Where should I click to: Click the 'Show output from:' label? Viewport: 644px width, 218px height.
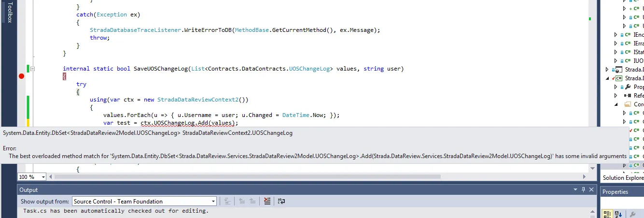pyautogui.click(x=45, y=201)
